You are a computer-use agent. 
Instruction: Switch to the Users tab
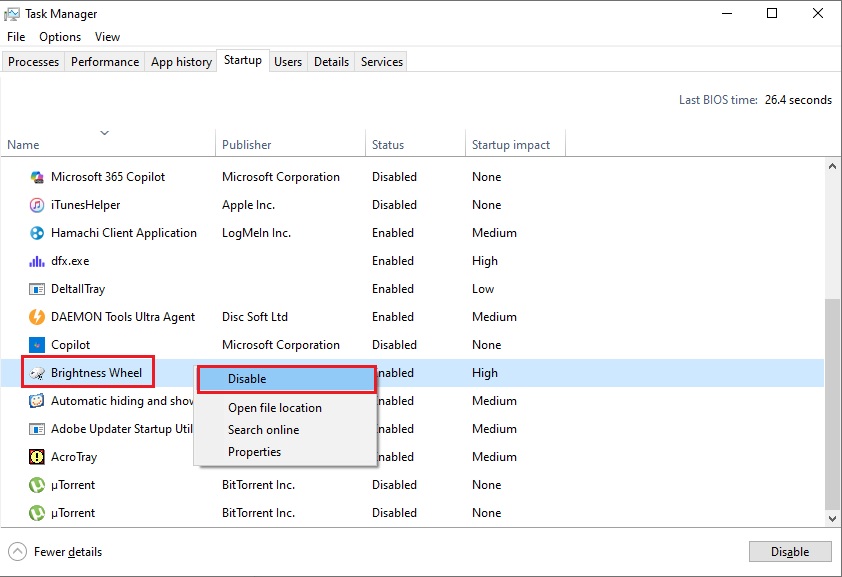(288, 62)
